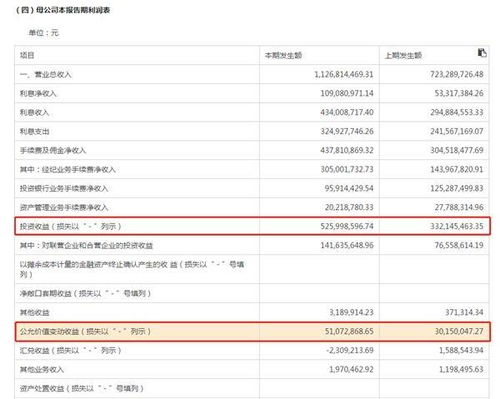Click the 营业总收入 row label

coord(45,74)
